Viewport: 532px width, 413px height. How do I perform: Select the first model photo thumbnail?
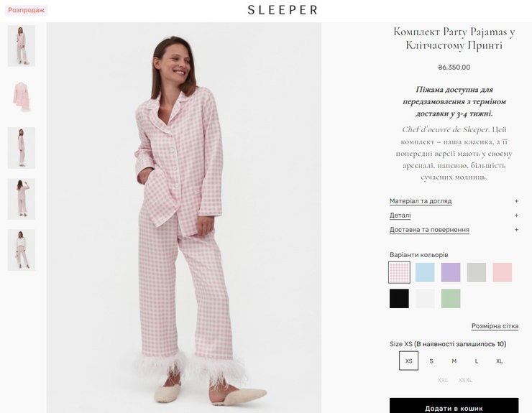(x=22, y=46)
